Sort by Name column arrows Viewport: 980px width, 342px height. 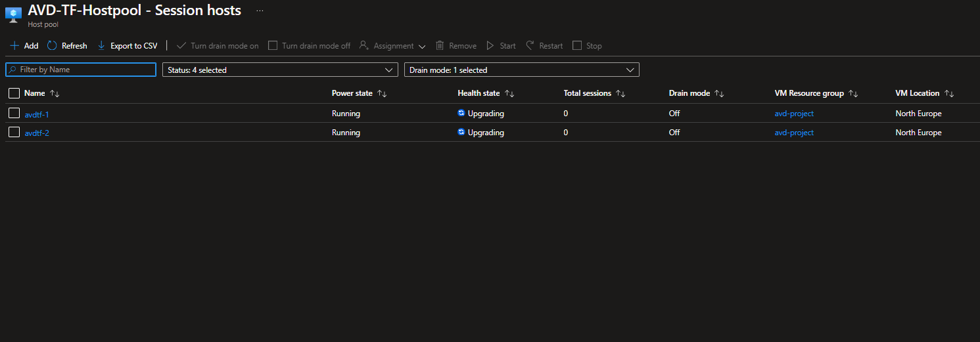[55, 94]
